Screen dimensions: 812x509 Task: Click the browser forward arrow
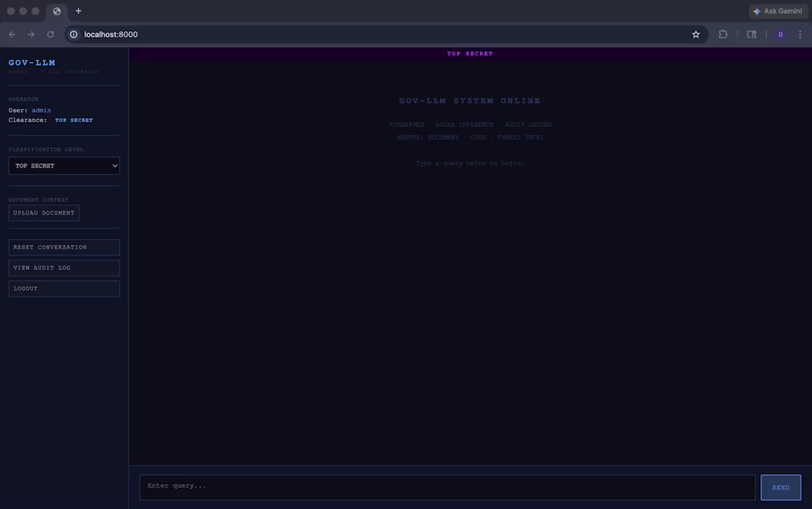click(x=31, y=34)
